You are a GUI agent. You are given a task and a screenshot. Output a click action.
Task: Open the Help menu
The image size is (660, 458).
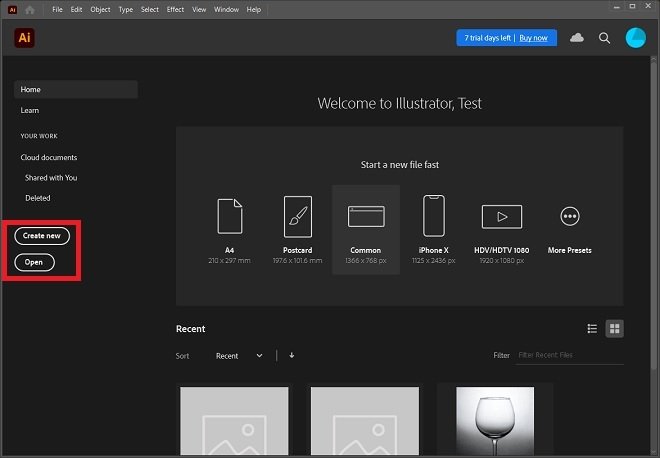click(x=253, y=9)
